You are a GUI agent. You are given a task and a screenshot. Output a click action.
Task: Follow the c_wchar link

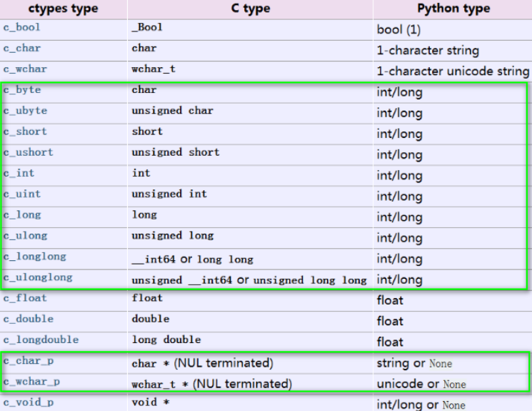tap(23, 70)
